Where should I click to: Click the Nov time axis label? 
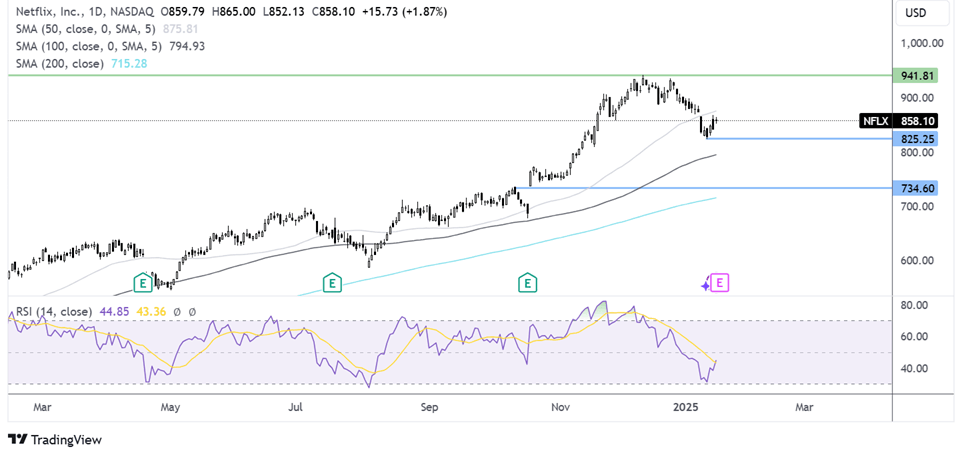point(560,407)
